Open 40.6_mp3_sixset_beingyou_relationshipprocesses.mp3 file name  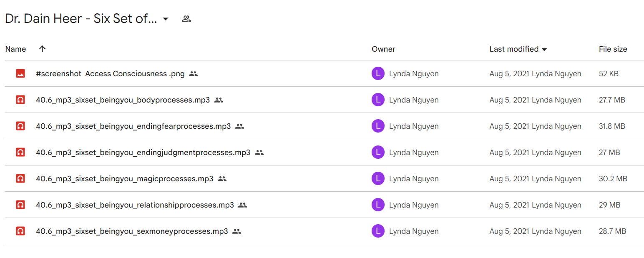click(x=135, y=205)
